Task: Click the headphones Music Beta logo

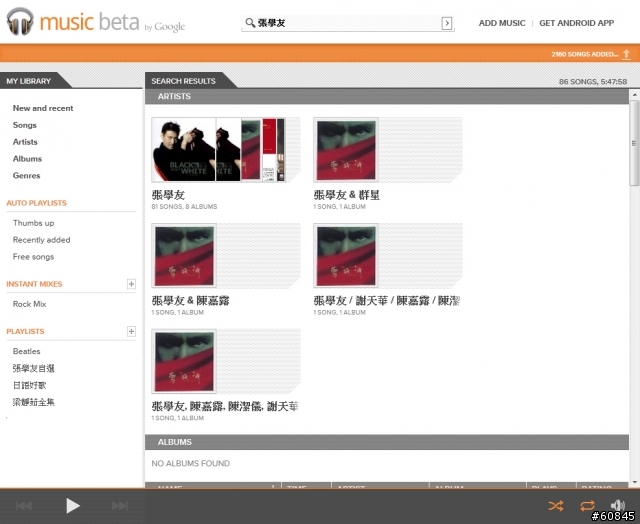Action: [20, 21]
